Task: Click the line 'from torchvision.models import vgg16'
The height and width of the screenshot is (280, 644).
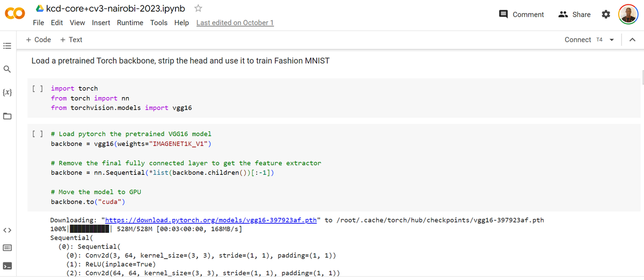Action: [x=121, y=108]
